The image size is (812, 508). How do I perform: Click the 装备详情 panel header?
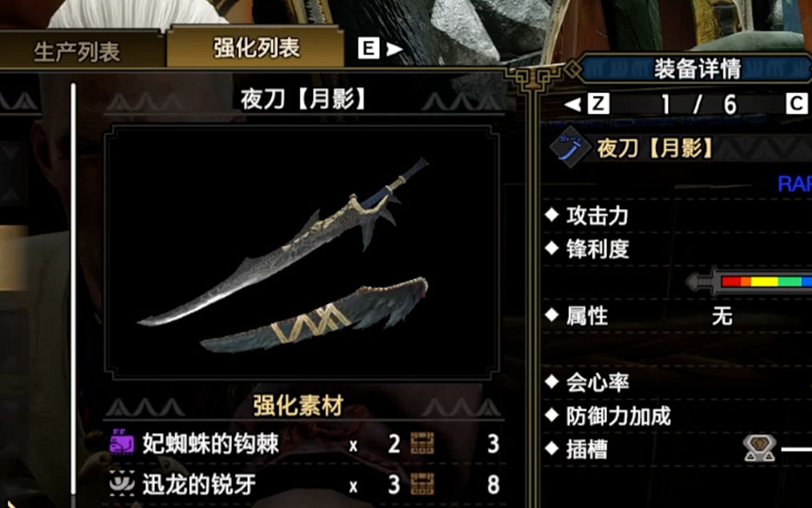tap(697, 69)
